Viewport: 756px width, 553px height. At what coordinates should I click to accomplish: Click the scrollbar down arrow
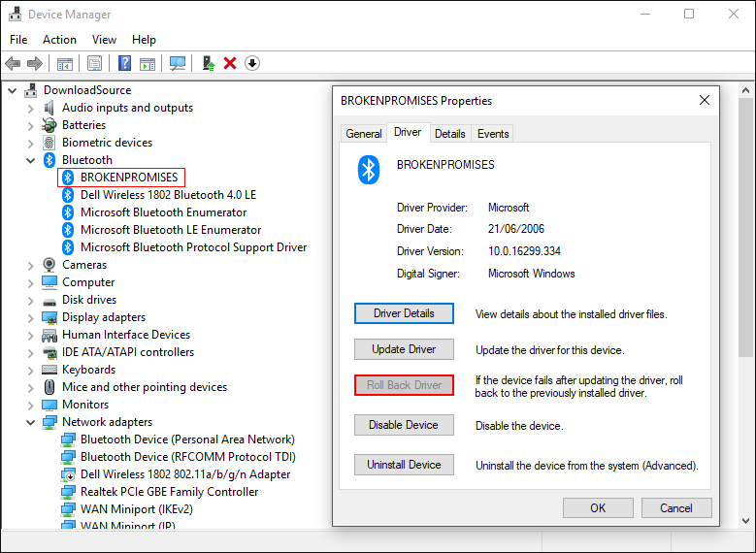pyautogui.click(x=745, y=521)
